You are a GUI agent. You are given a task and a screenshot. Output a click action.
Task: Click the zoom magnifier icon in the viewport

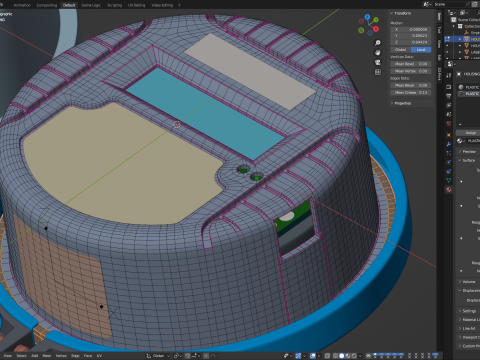[378, 43]
